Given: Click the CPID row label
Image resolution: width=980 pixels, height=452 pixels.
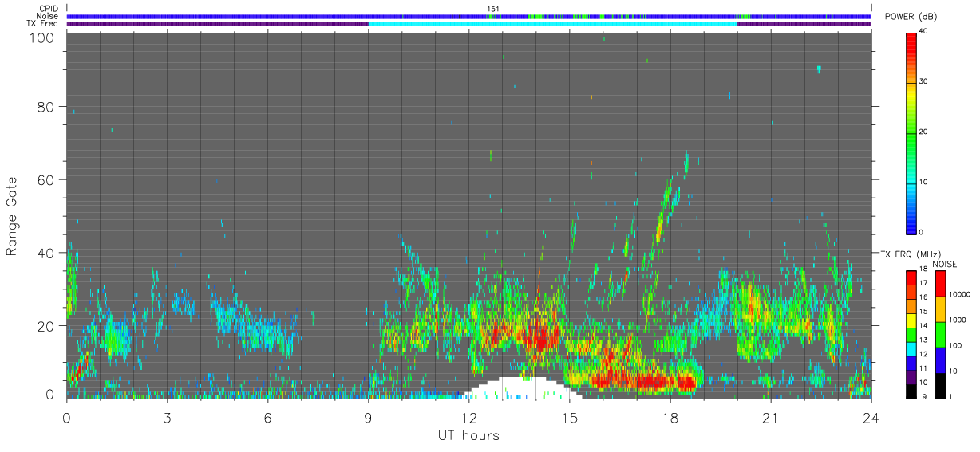Looking at the screenshot, I should click(x=49, y=9).
